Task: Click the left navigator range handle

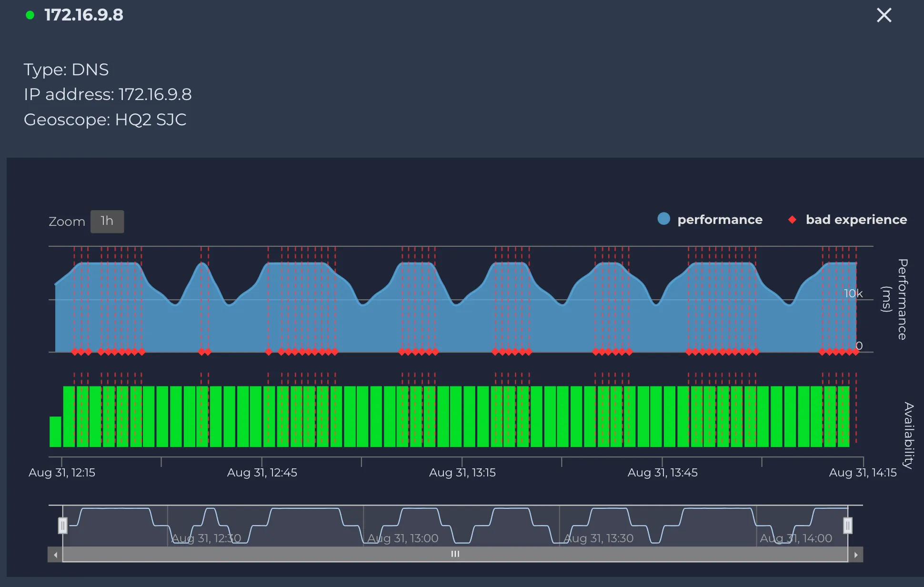Action: 62,526
